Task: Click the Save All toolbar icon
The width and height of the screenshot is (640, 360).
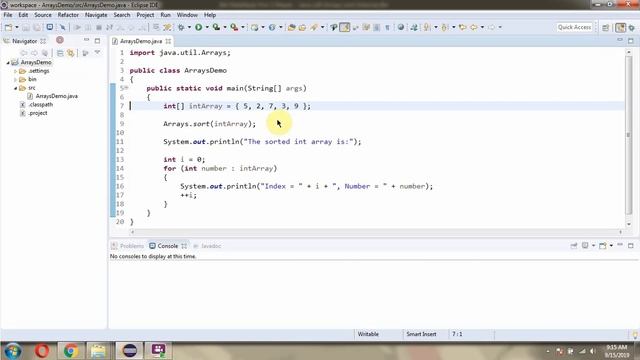Action: tap(37, 27)
